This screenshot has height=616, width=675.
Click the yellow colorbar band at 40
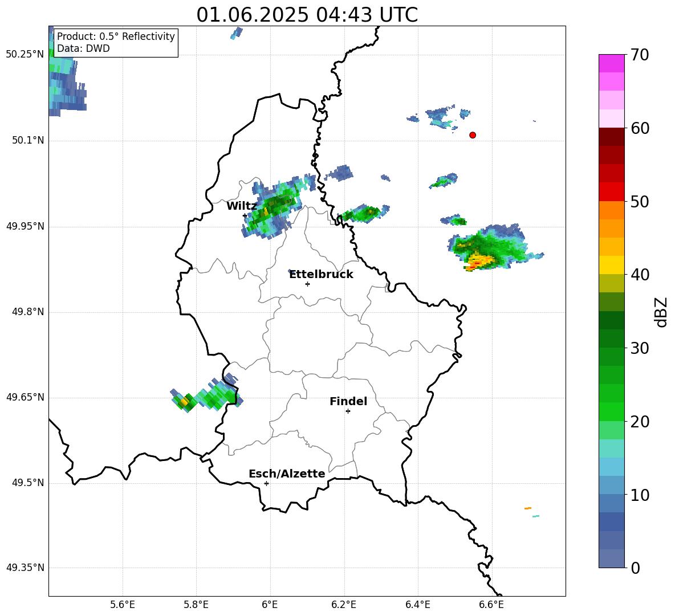point(611,265)
